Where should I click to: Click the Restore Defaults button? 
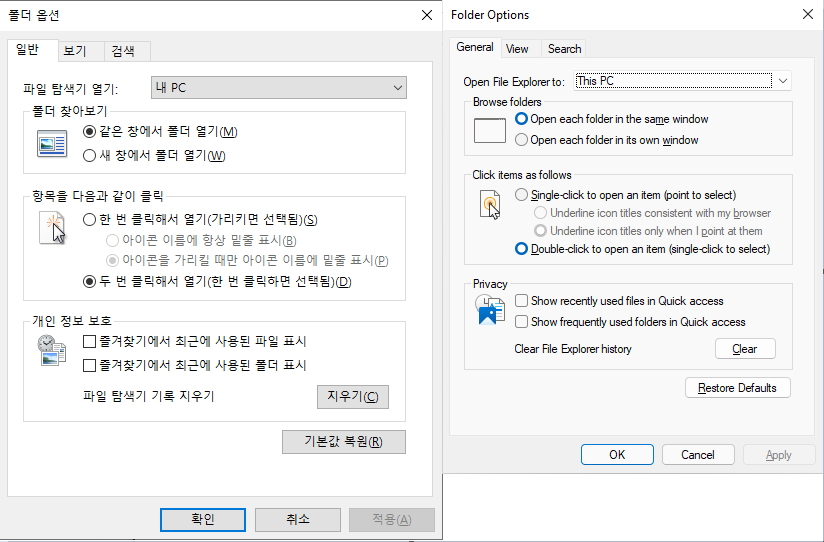[x=737, y=388]
